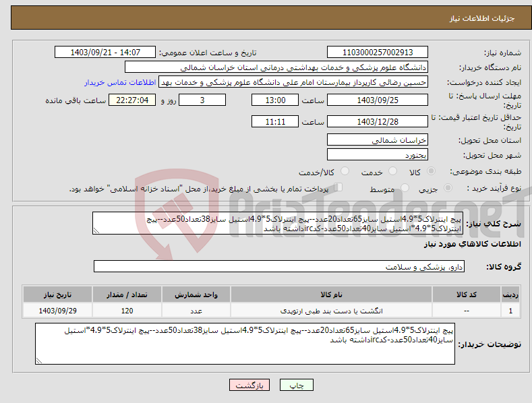Click item name انگشت یا دست بند طبی ارتوپدی
The height and width of the screenshot is (403, 532).
coord(331,311)
